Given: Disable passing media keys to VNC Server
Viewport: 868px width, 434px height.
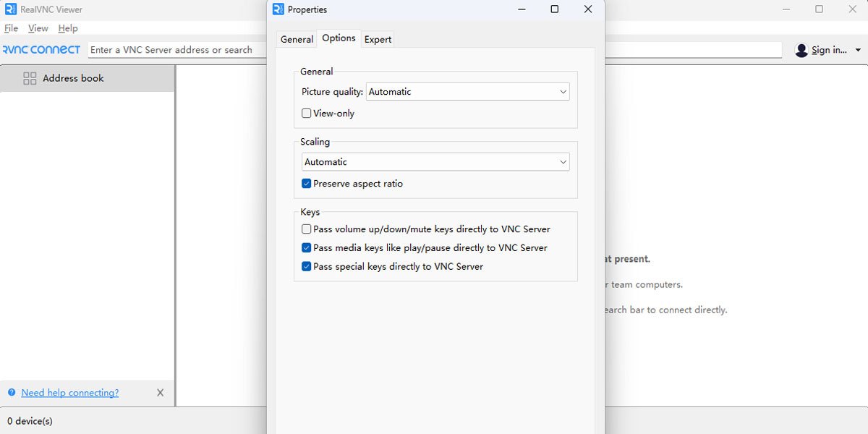Looking at the screenshot, I should tap(306, 247).
